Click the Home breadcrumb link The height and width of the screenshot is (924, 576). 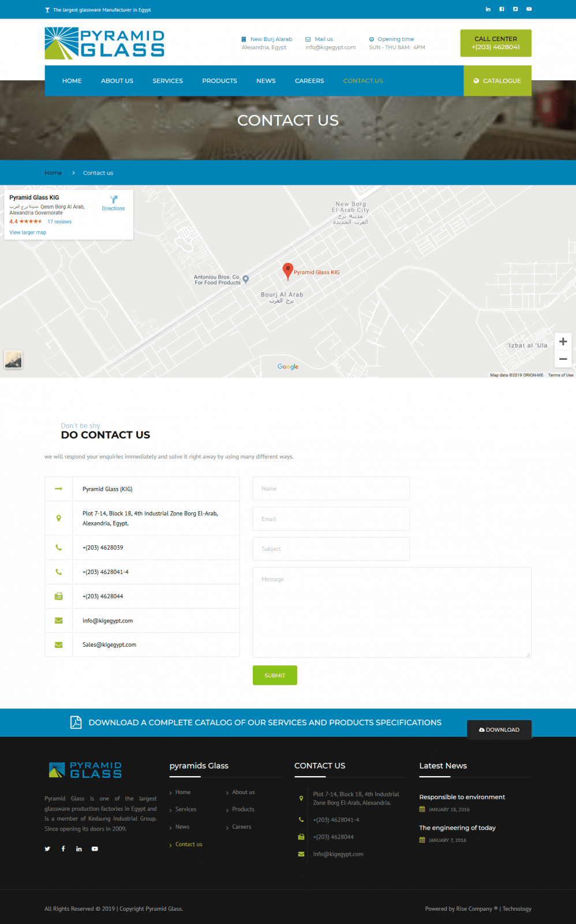coord(53,173)
